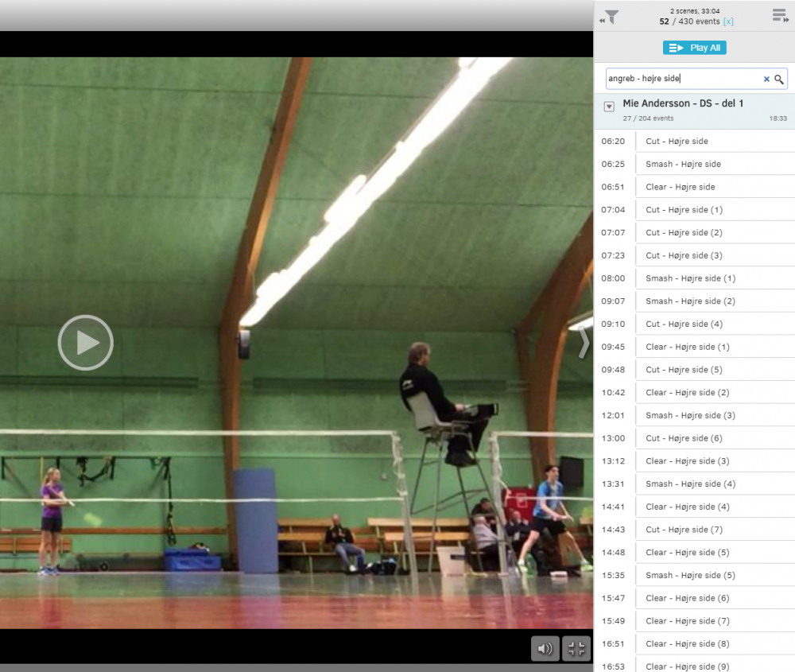Image resolution: width=795 pixels, height=672 pixels.
Task: Open the event filter funnel icon
Action: tap(611, 16)
